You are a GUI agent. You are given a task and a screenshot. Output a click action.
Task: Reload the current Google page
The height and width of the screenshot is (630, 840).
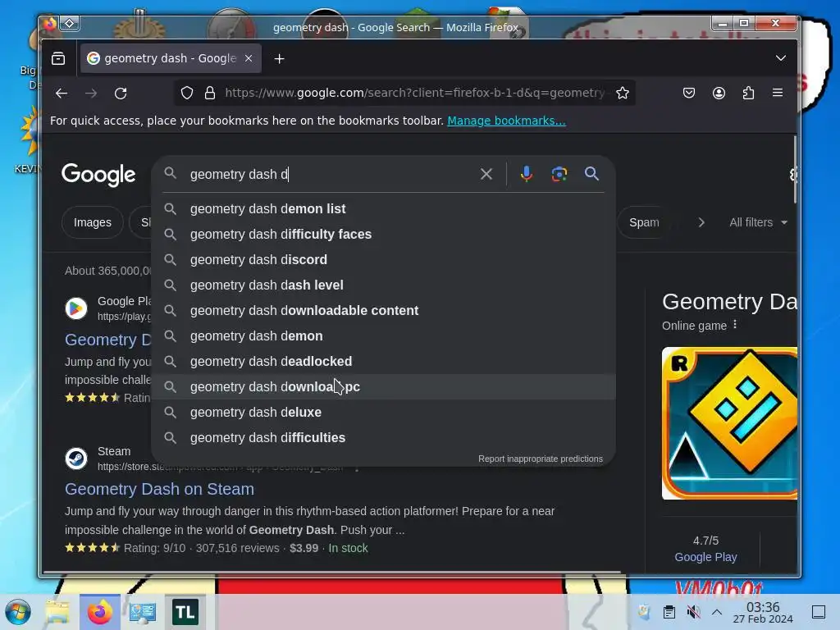click(121, 94)
